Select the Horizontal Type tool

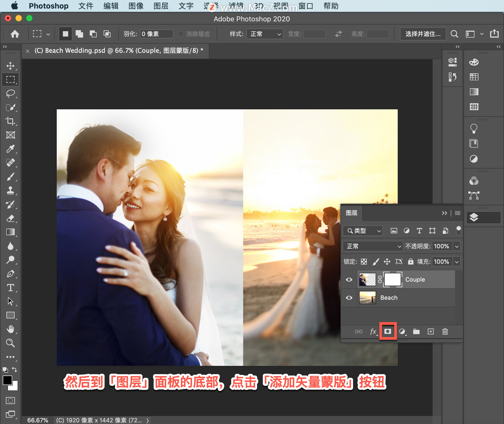click(10, 287)
